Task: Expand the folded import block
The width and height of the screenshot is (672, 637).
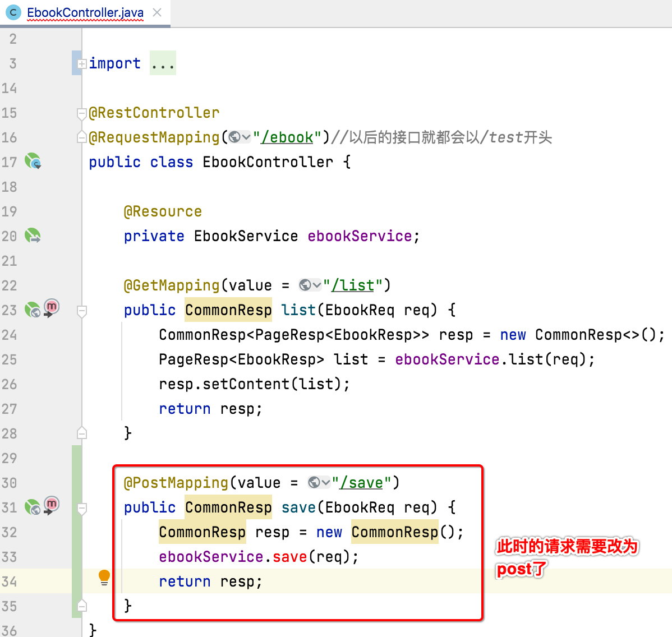Action: (x=82, y=63)
